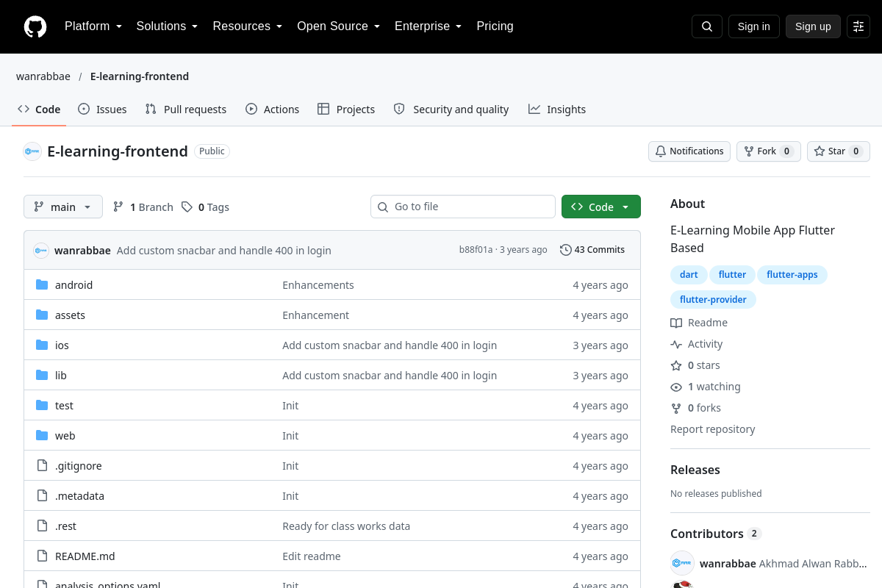Viewport: 882px width, 588px height.
Task: Click the ios folder icon
Action: (42, 345)
